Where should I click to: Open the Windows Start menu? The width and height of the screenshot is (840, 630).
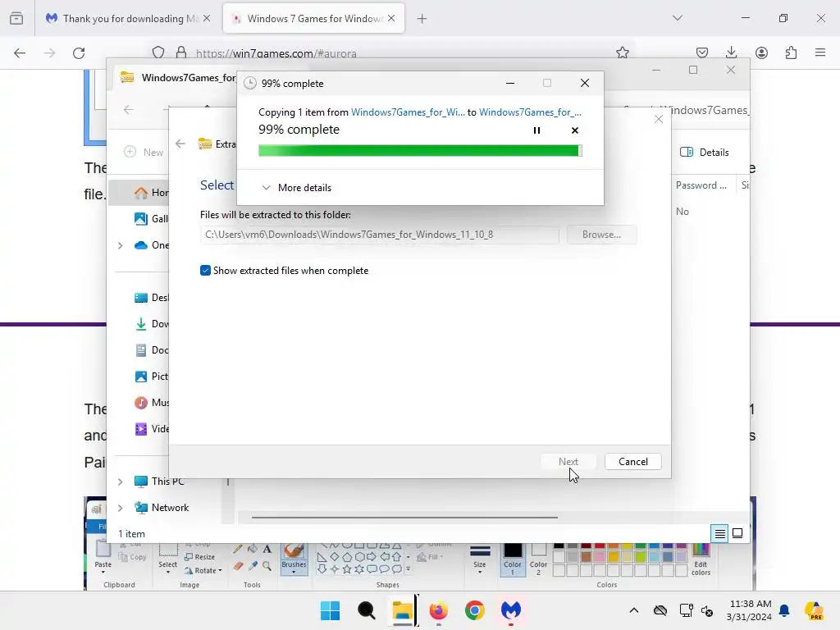click(330, 610)
